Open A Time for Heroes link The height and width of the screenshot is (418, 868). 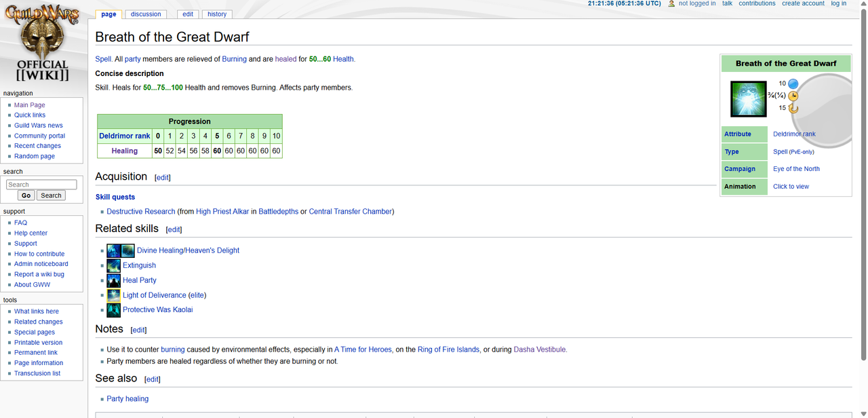click(363, 349)
